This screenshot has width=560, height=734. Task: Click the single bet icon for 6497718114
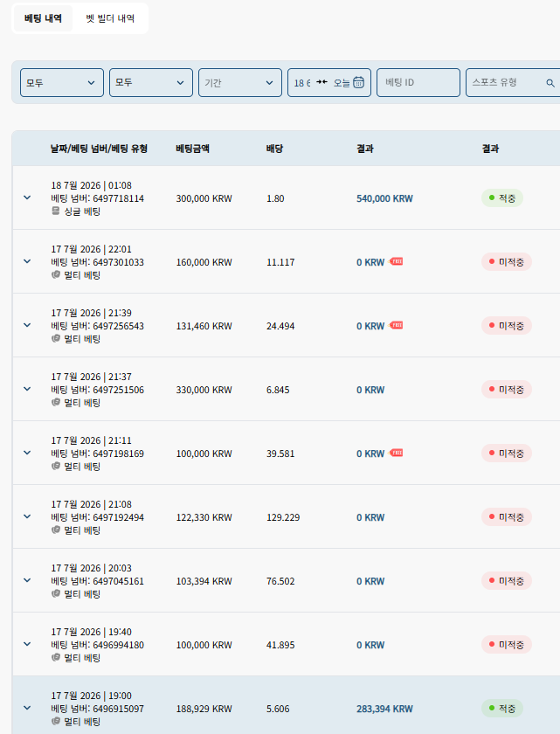coord(56,211)
